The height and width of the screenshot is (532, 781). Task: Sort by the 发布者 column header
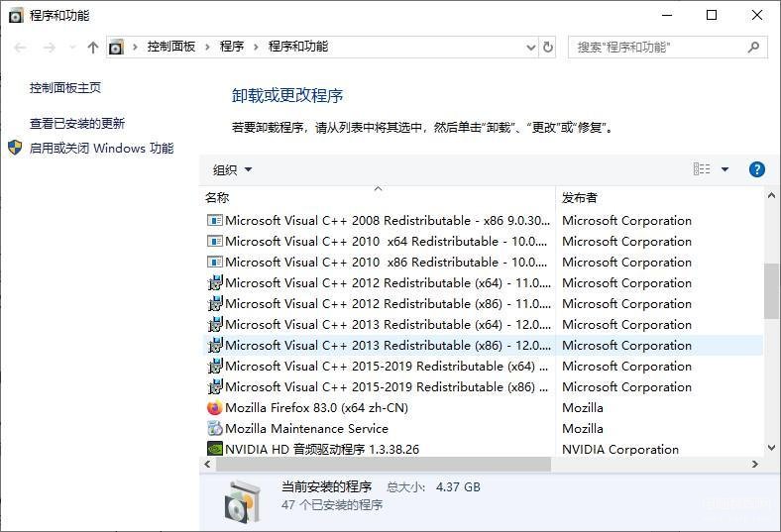(659, 197)
